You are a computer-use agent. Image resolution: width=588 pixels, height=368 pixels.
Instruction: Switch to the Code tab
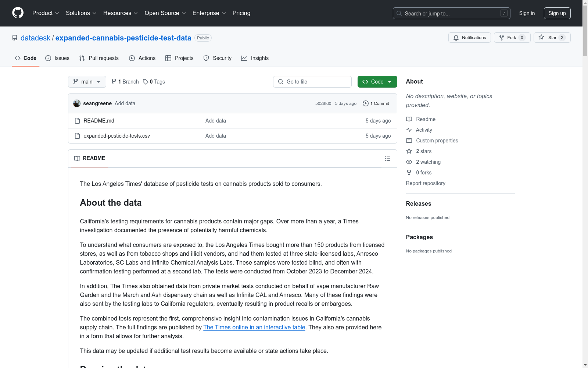click(x=26, y=58)
